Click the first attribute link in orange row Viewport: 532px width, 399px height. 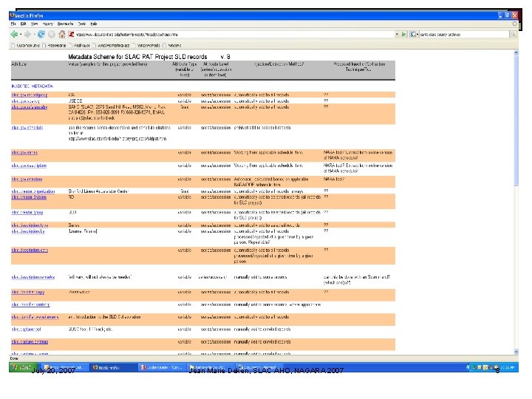29,95
